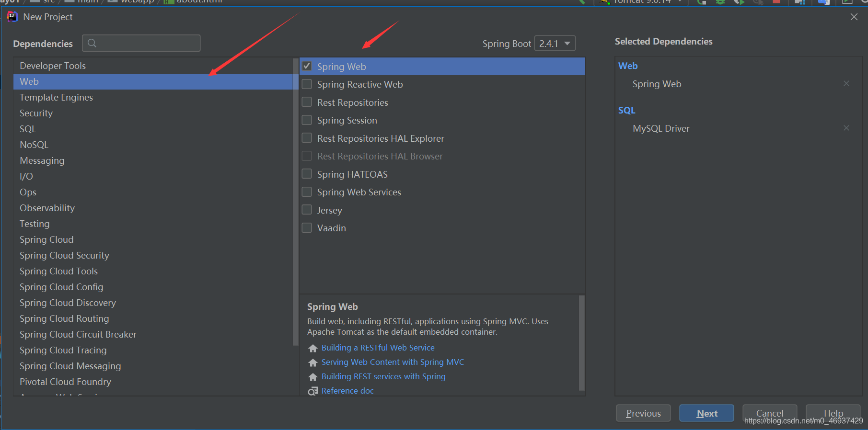Select Spring Cloud Tracing category
Viewport: 868px width, 430px height.
[x=153, y=350]
